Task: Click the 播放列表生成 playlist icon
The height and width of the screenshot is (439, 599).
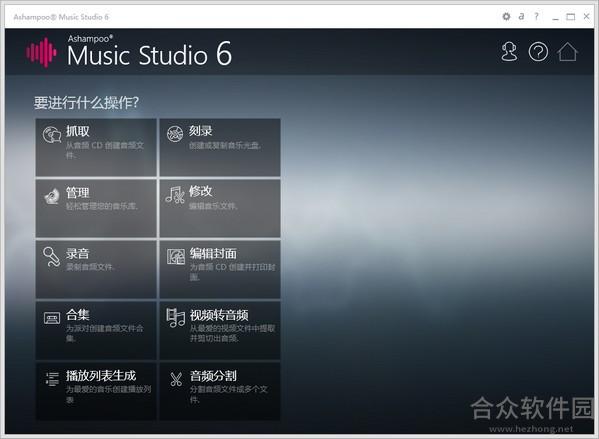Action: click(x=52, y=379)
